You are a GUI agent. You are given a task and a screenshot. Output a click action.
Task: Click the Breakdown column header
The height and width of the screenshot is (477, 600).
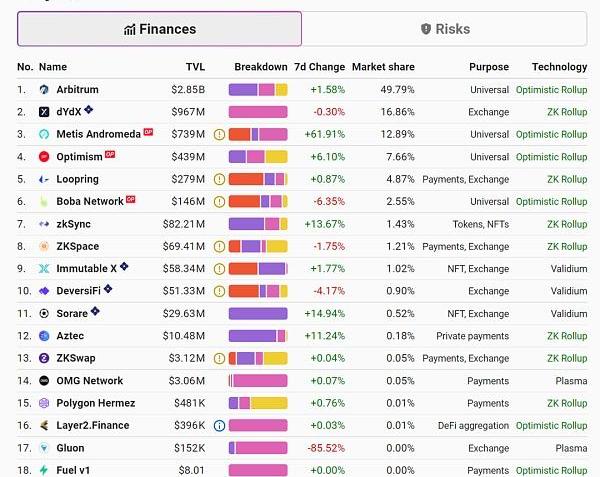261,67
